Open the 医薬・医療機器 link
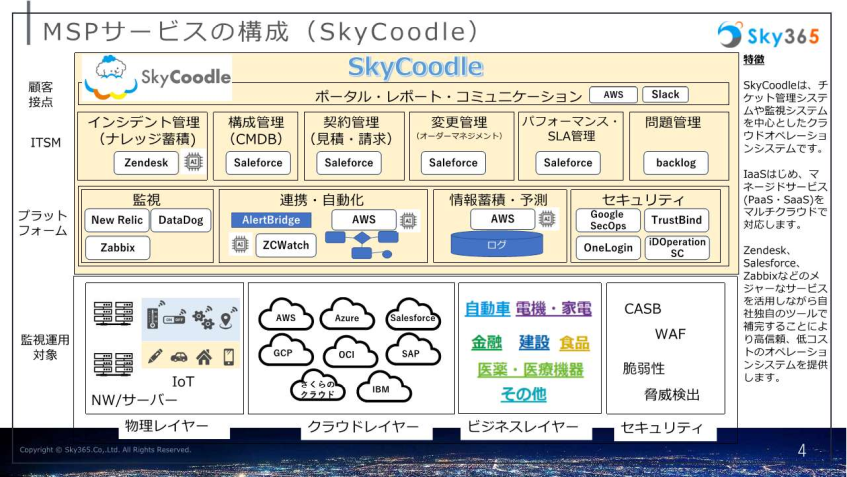The image size is (847, 477). pyautogui.click(x=530, y=370)
